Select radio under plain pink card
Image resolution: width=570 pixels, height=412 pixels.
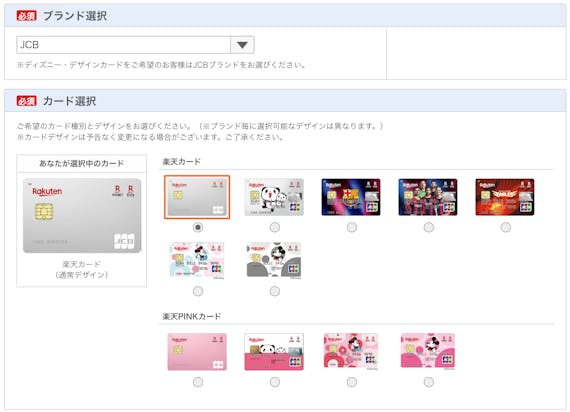(198, 382)
